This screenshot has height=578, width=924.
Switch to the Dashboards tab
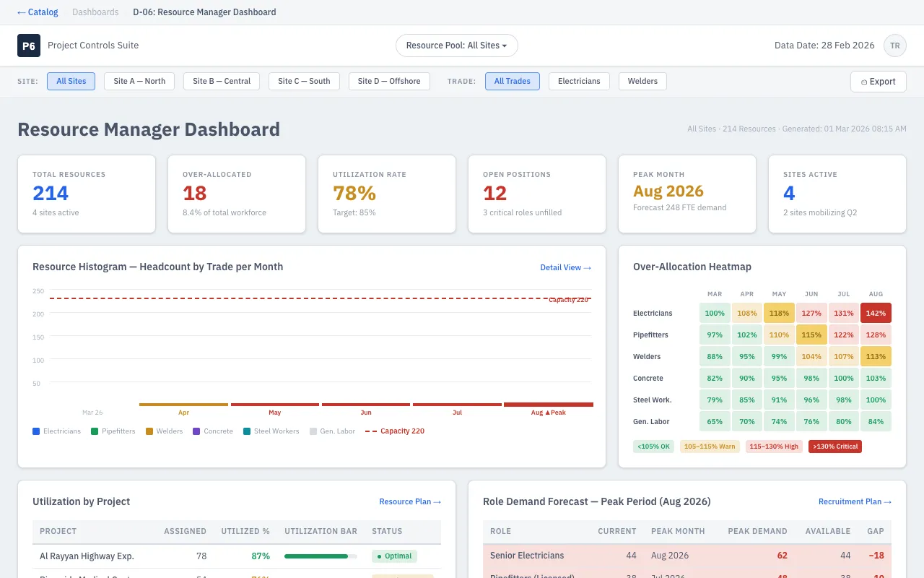coord(96,12)
